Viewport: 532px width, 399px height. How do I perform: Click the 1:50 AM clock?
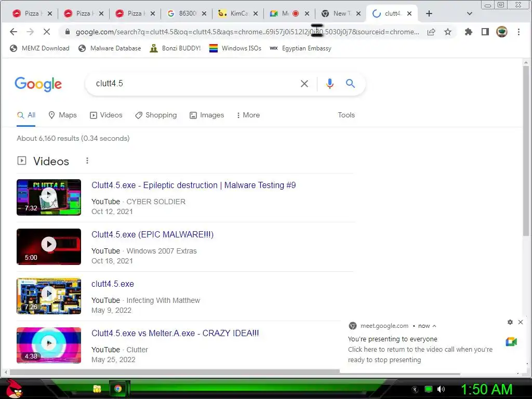point(486,389)
